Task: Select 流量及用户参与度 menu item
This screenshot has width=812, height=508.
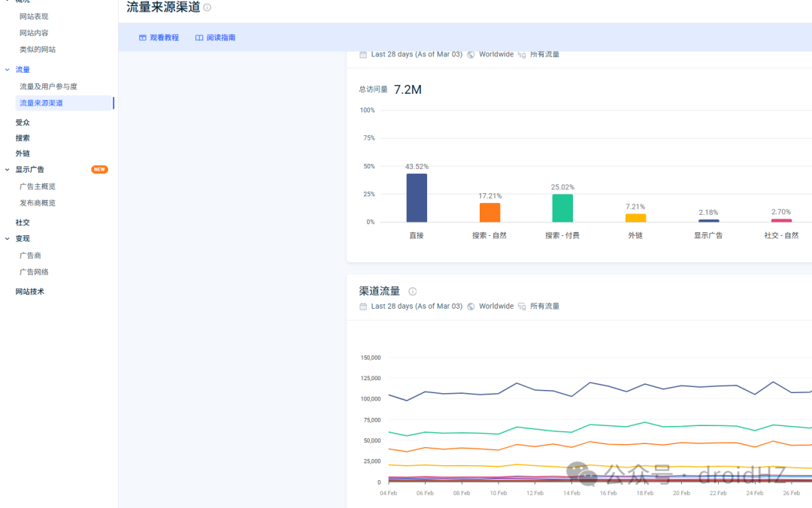Action: tap(48, 86)
